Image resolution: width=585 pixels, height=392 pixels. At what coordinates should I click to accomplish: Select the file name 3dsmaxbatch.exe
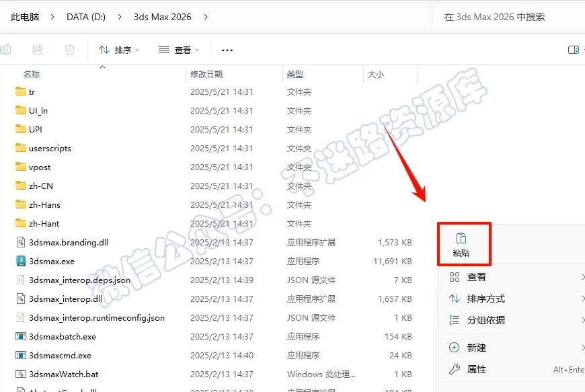63,336
